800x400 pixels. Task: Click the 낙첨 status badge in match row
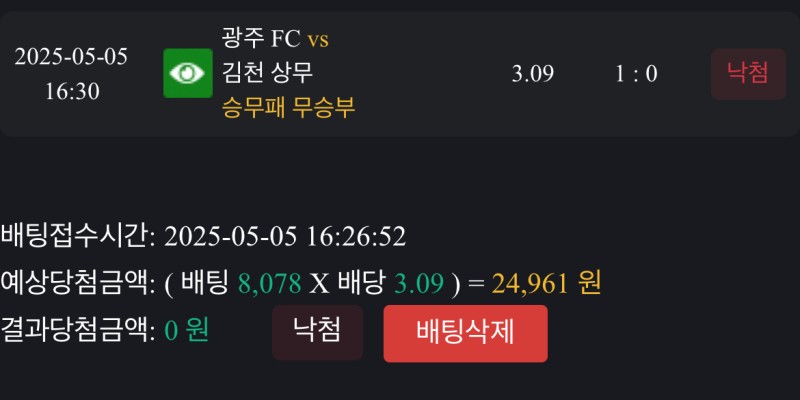coord(748,73)
